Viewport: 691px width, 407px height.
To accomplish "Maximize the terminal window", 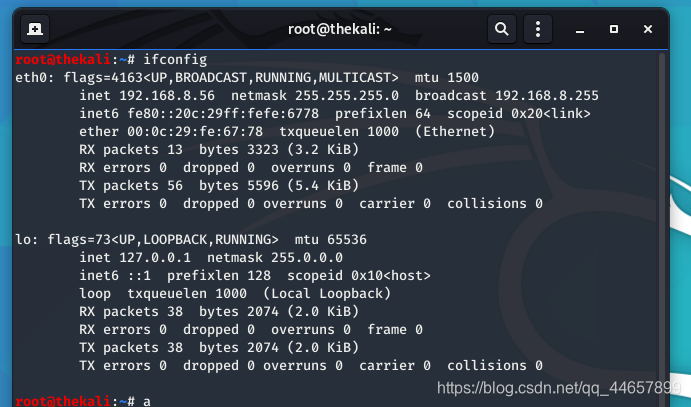I will click(615, 29).
